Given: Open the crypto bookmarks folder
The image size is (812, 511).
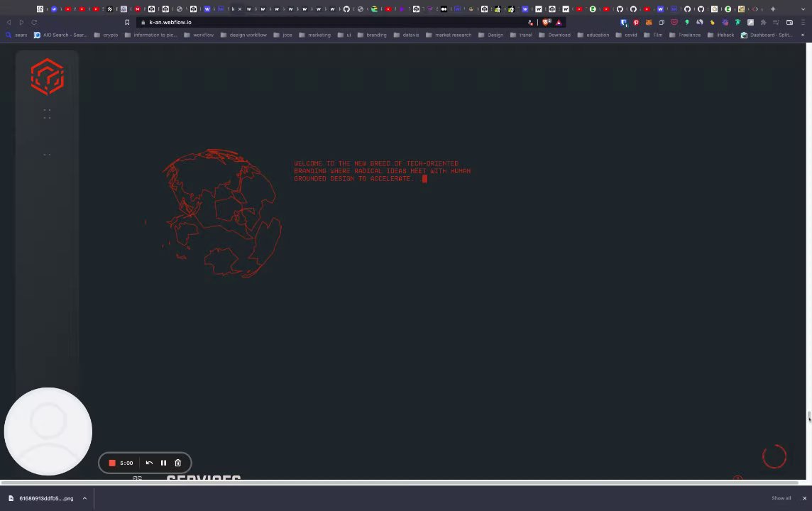Looking at the screenshot, I should click(x=106, y=35).
